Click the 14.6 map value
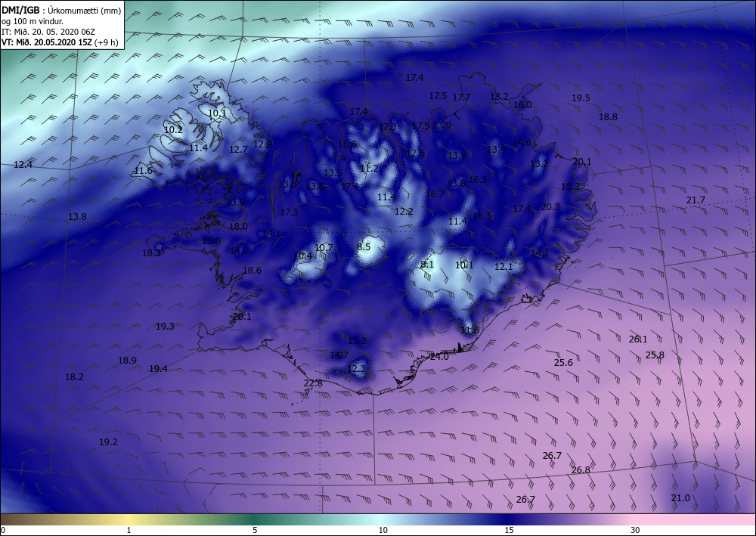The image size is (756, 536). pos(522,143)
